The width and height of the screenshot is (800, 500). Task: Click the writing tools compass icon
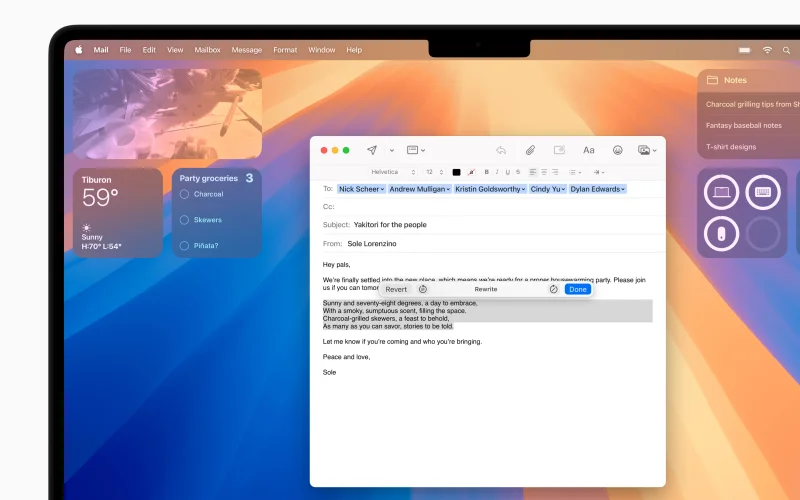point(554,289)
